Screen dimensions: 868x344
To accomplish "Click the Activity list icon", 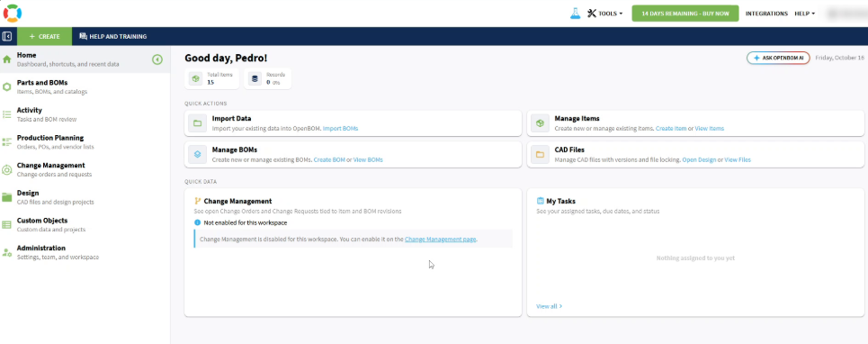I will [6, 114].
